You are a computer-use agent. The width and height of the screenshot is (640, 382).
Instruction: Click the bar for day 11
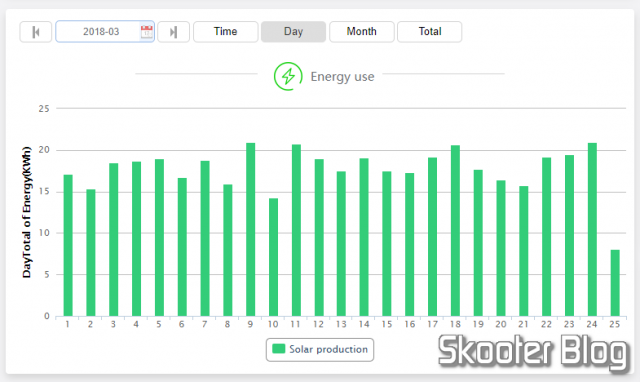296,230
